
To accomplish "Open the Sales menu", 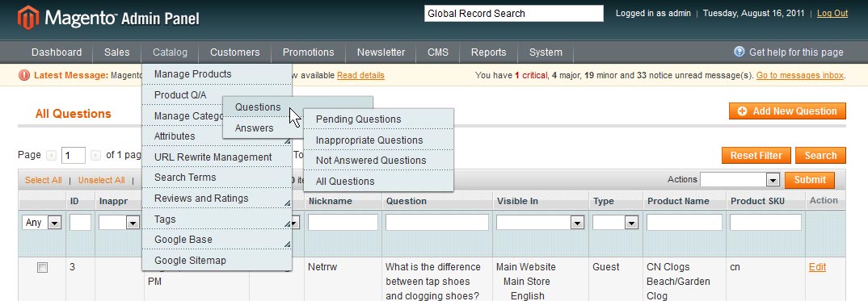I will 117,52.
